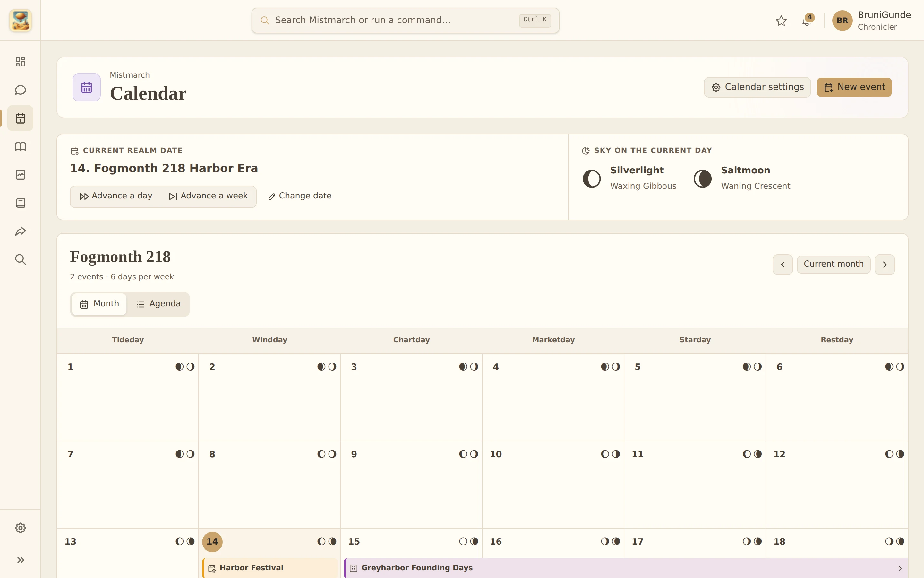The height and width of the screenshot is (578, 924).
Task: Switch to Month view tab
Action: coord(99,304)
